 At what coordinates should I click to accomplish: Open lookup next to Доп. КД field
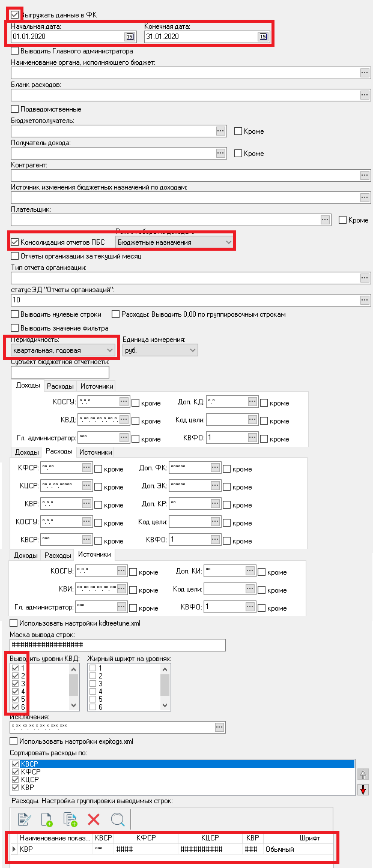point(252,402)
